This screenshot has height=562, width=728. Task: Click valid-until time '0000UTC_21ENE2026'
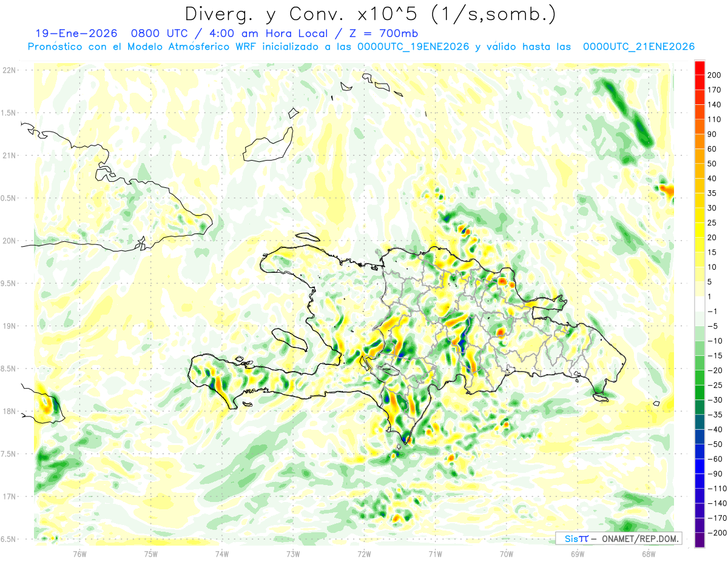pyautogui.click(x=638, y=47)
